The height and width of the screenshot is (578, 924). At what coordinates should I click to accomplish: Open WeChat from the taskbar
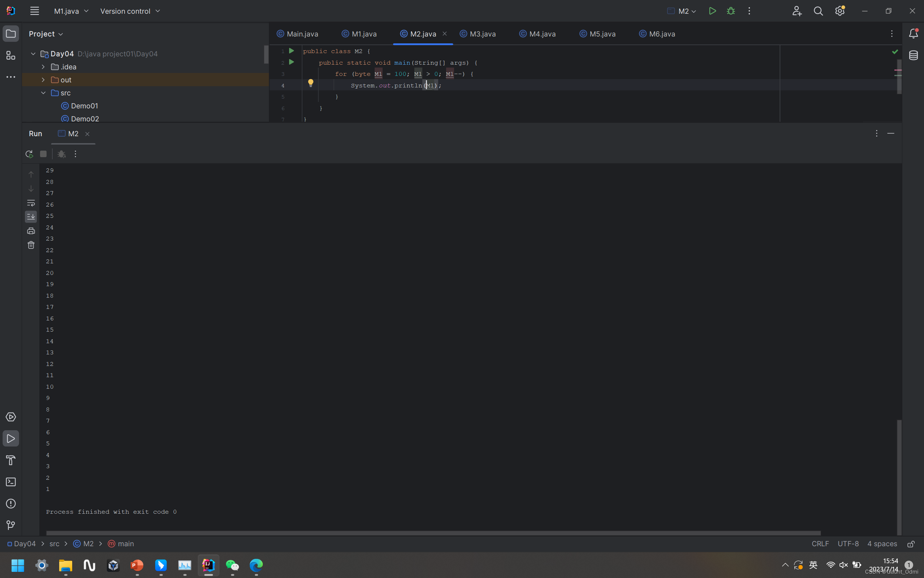(232, 565)
